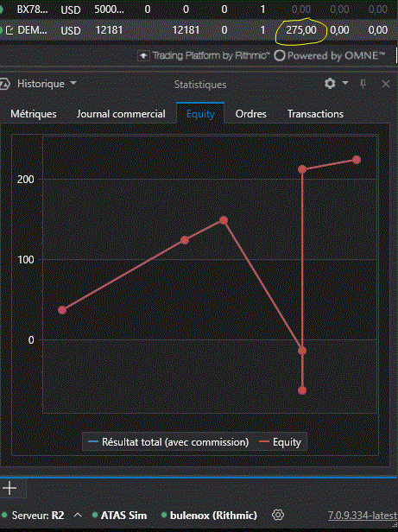The image size is (398, 532).
Task: Toggle the Equity legend series
Action: click(280, 442)
